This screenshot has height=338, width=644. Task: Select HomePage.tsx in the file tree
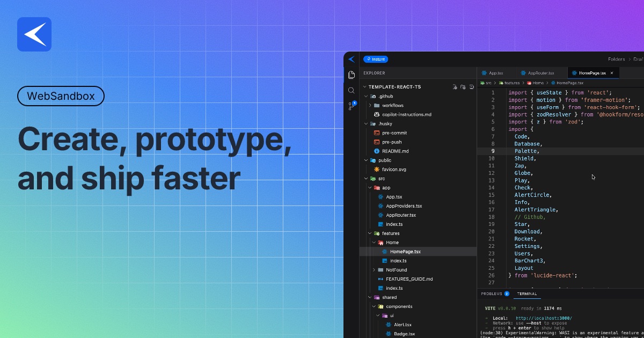(x=418, y=252)
